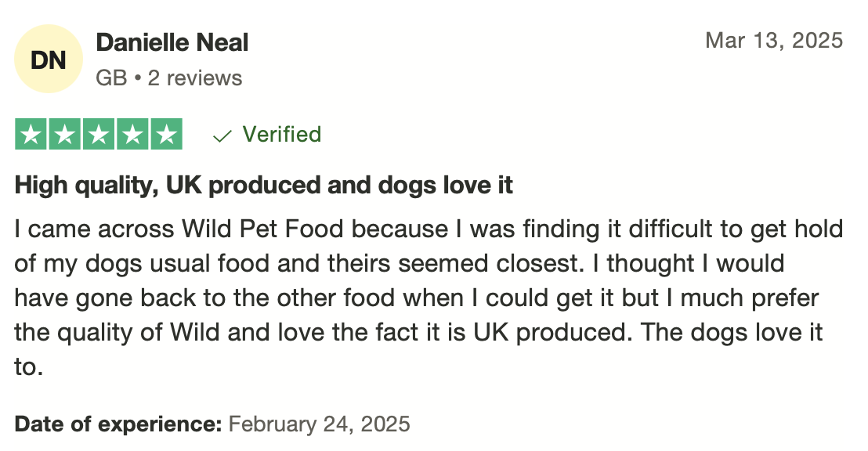Click the Mar 13, 2025 posting date
This screenshot has height=451, width=868.
point(774,41)
